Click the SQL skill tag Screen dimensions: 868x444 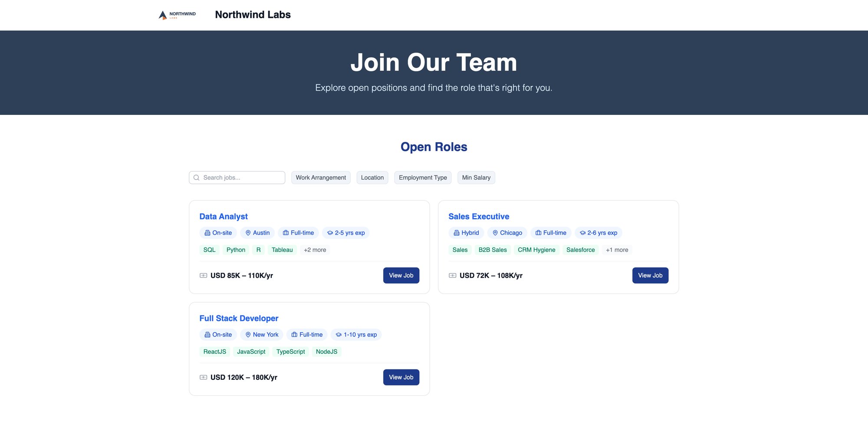click(209, 250)
